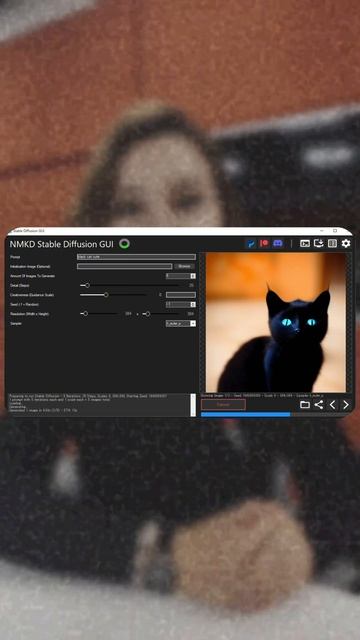Click the extra Guidance Scale input box
The width and height of the screenshot is (360, 640).
[180, 295]
